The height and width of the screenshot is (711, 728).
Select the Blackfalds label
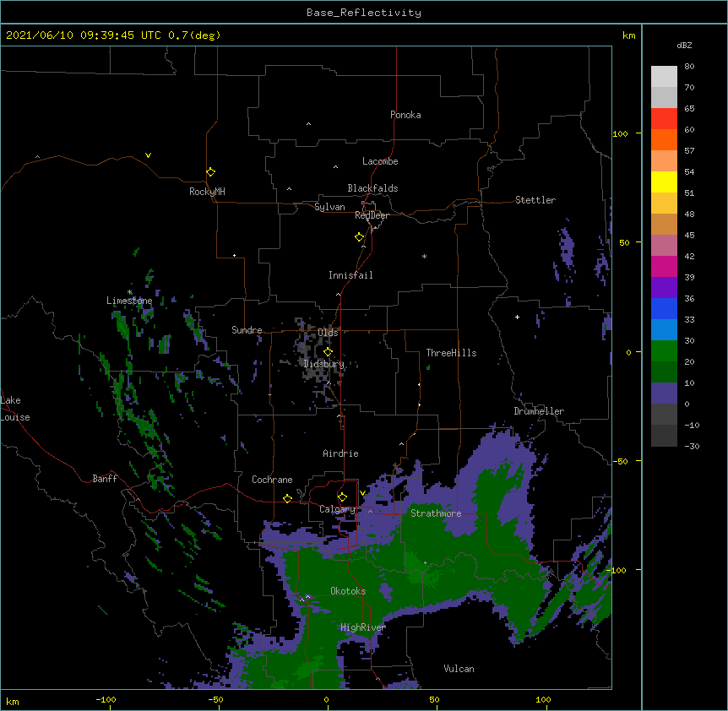(372, 188)
